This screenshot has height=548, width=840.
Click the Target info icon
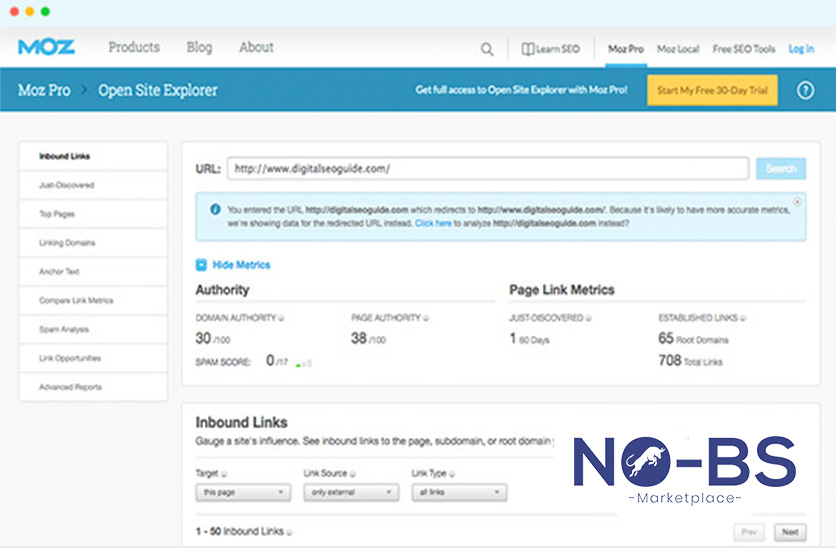pos(224,474)
